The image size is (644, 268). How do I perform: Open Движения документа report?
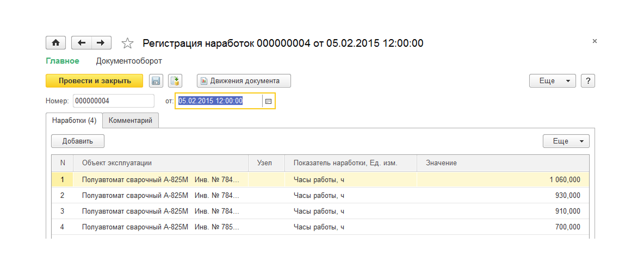point(244,80)
